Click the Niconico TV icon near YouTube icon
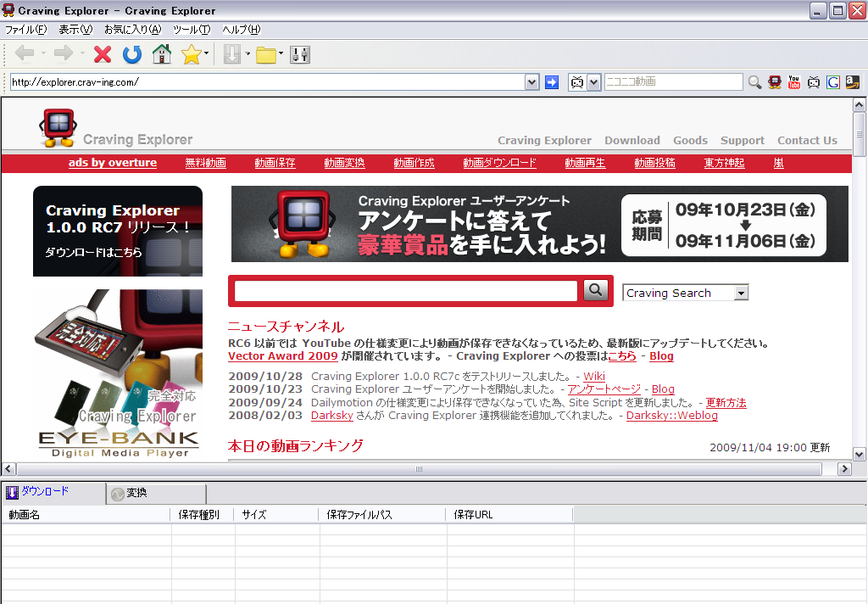The height and width of the screenshot is (604, 868). coord(813,82)
